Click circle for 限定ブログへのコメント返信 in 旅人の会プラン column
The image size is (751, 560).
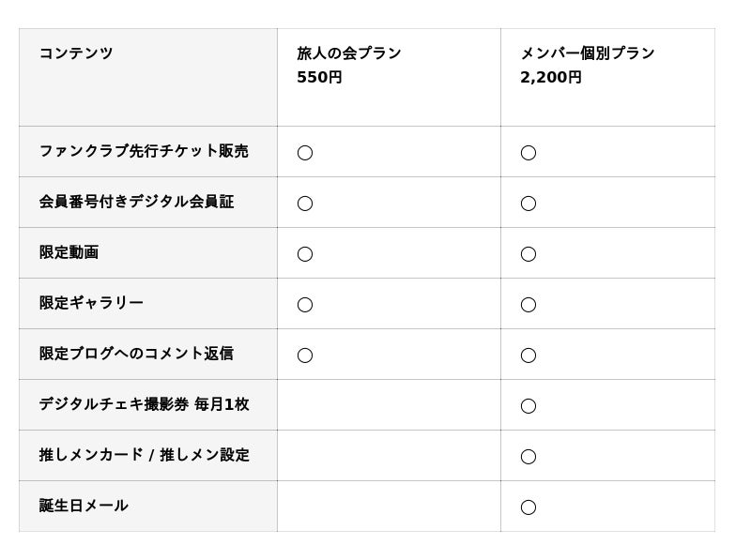click(305, 355)
